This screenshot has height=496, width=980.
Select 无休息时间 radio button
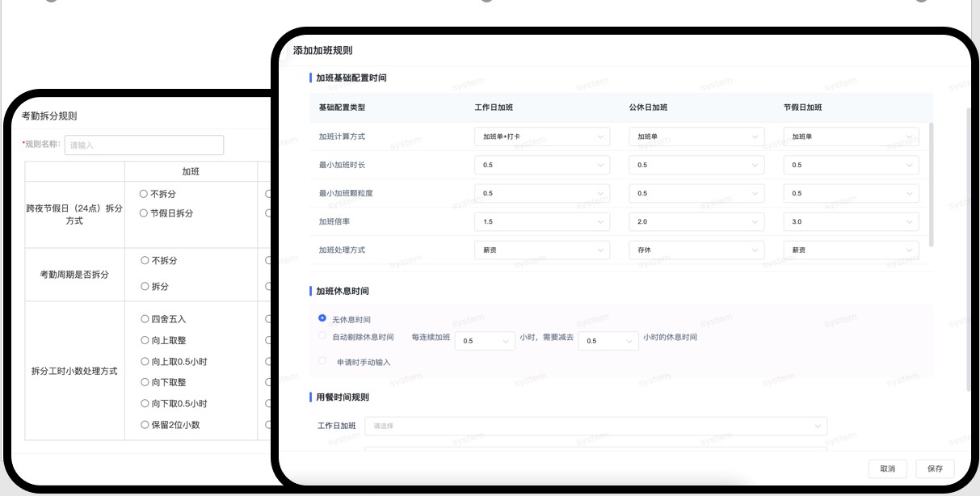click(322, 318)
